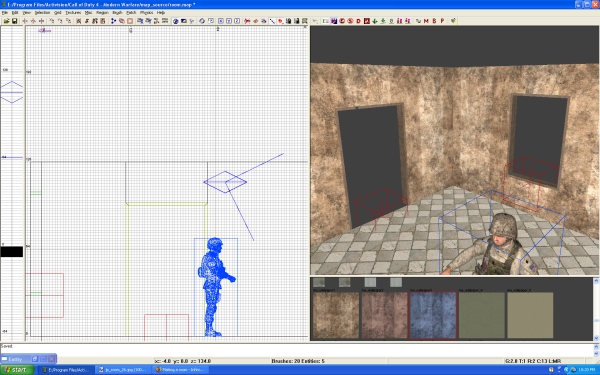Click the red letter B toolbar icon
This screenshot has height=375, width=600.
[x=434, y=21]
